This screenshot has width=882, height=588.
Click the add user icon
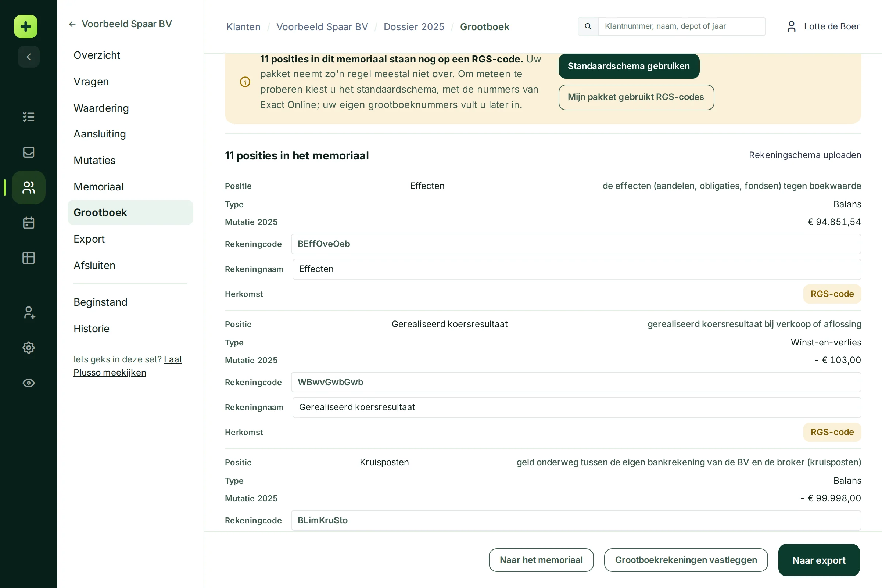tap(29, 312)
